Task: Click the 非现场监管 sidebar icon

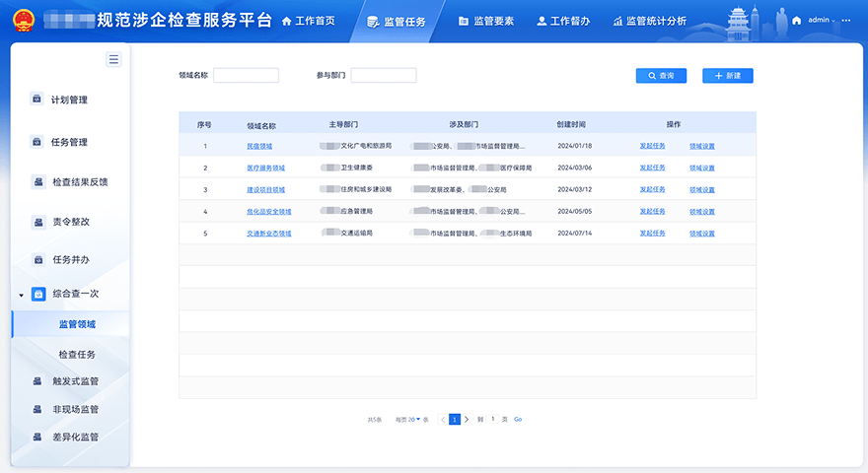Action: point(37,409)
